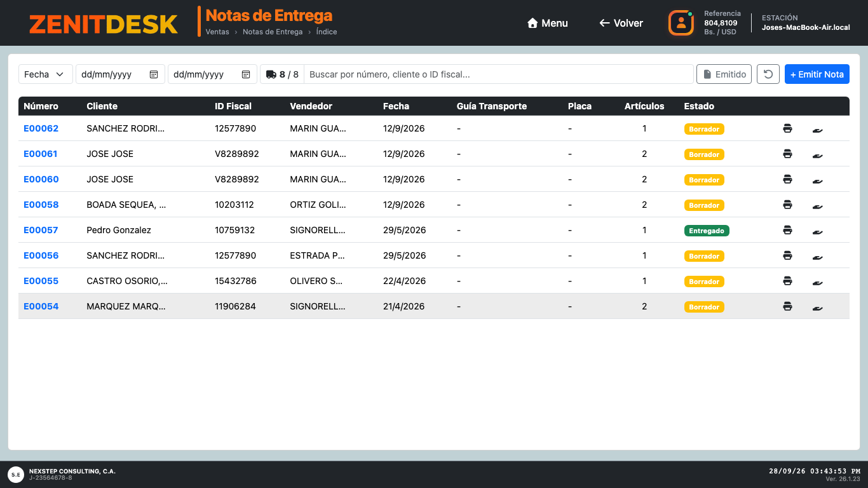Click Volver to go back
Screen dimensions: 868x488
pyautogui.click(x=621, y=23)
